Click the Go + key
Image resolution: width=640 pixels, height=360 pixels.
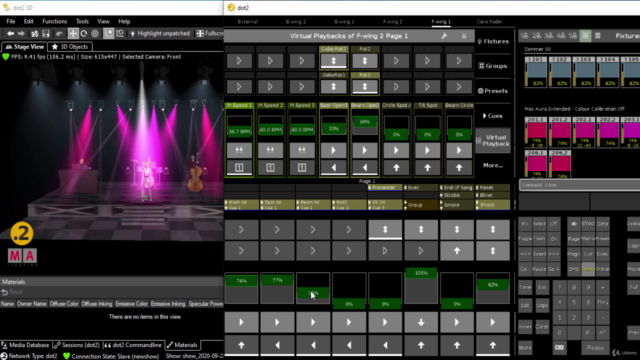553,269
